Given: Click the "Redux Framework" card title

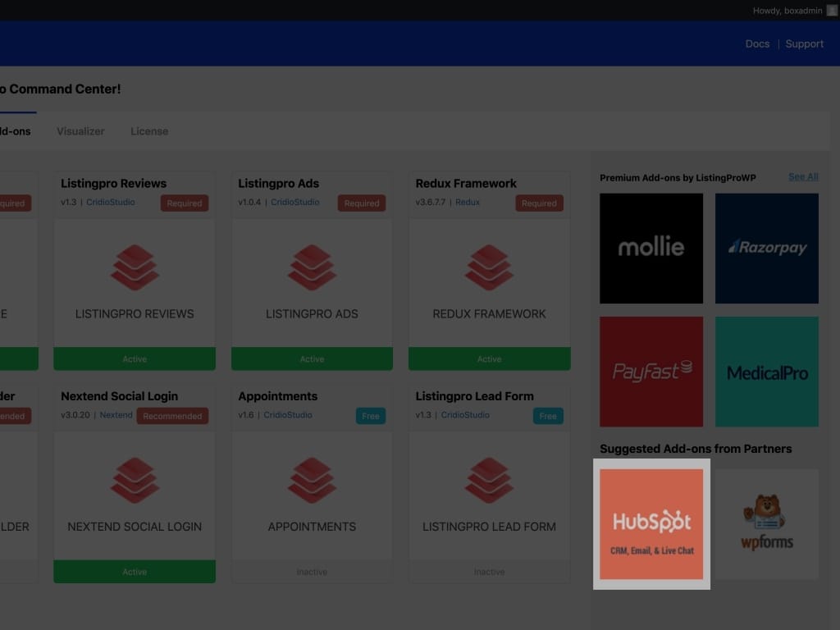Looking at the screenshot, I should tap(466, 183).
